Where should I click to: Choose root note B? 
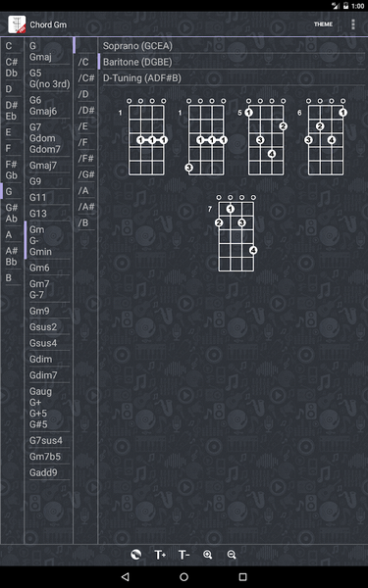12,278
